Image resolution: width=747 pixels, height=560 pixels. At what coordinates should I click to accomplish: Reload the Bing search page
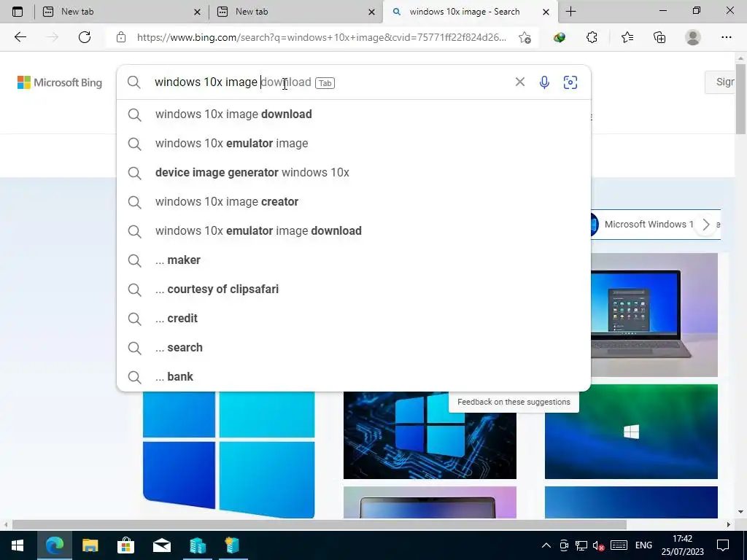click(x=85, y=37)
